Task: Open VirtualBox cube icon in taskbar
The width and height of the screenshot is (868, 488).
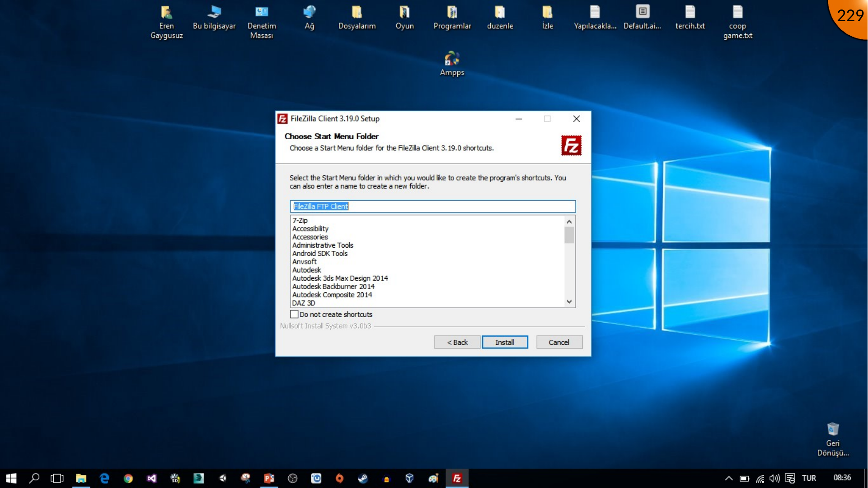Action: pos(410,478)
